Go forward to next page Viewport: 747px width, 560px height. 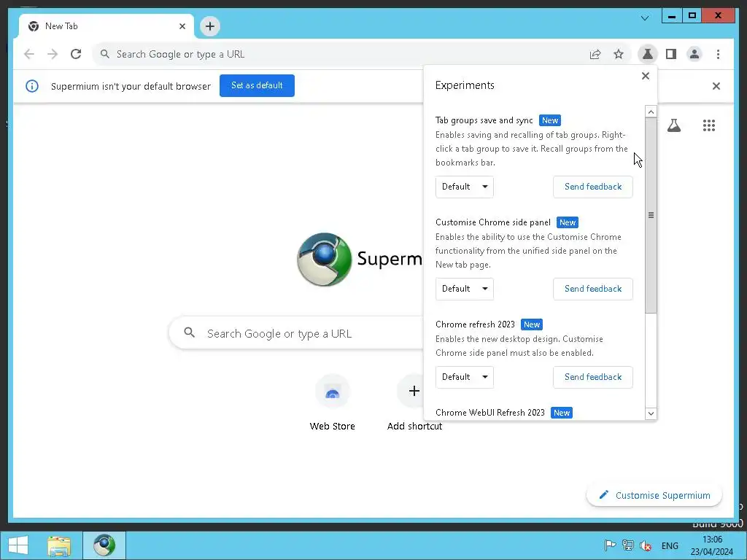coord(53,54)
